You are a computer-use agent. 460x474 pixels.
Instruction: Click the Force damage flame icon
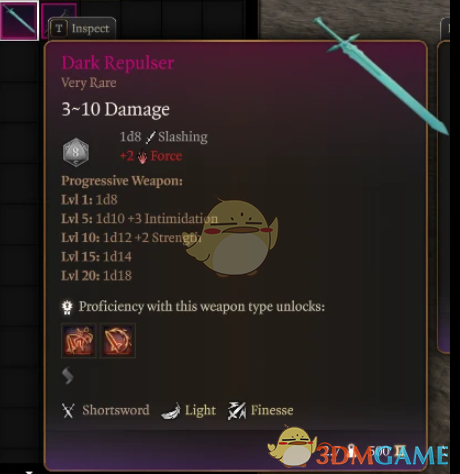tap(143, 157)
